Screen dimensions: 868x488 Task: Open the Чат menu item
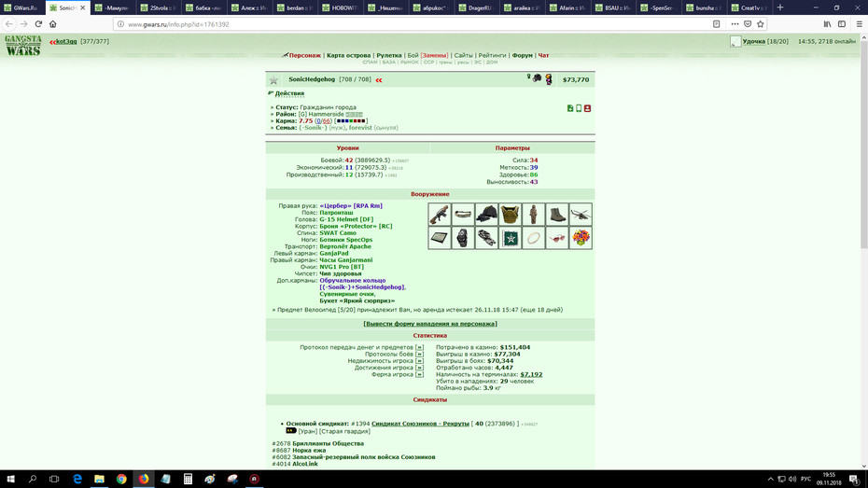tap(543, 55)
